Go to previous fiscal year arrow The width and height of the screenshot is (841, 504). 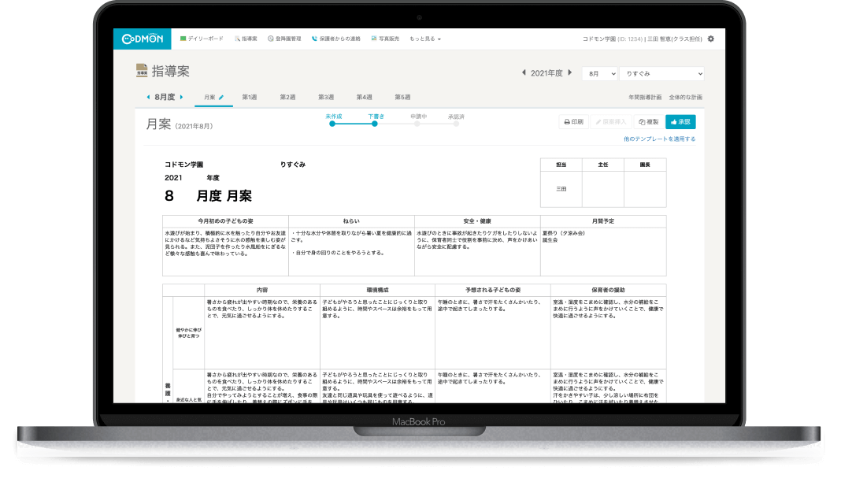click(524, 73)
